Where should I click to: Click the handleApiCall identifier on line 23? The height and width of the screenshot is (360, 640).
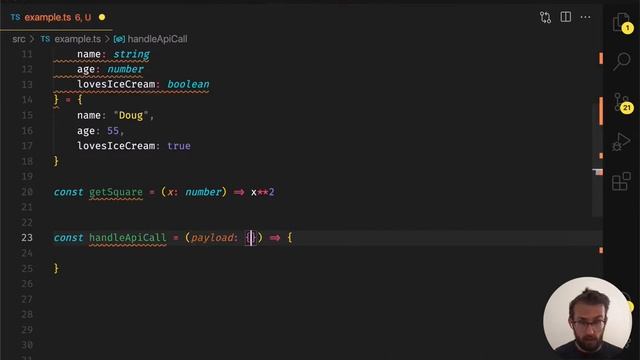[128, 238]
